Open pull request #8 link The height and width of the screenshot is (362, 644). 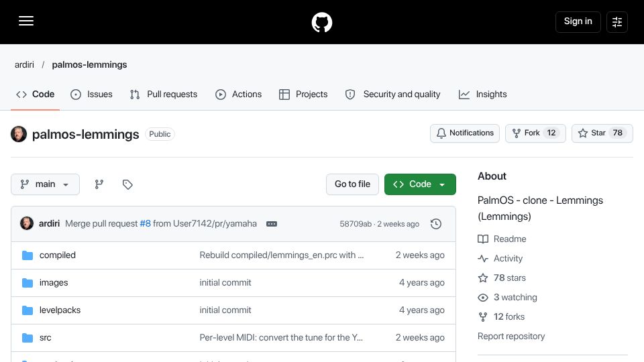coord(145,224)
